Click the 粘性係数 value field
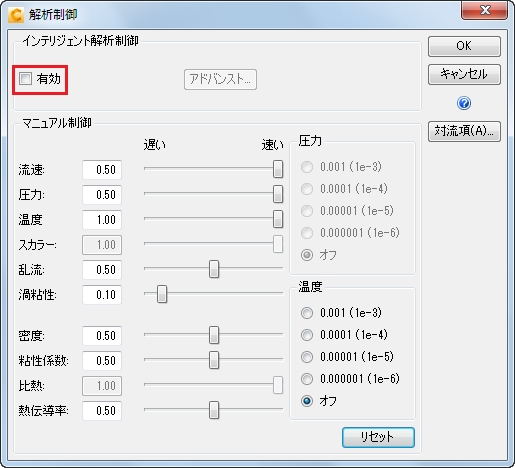The width and height of the screenshot is (515, 468). pos(102,361)
